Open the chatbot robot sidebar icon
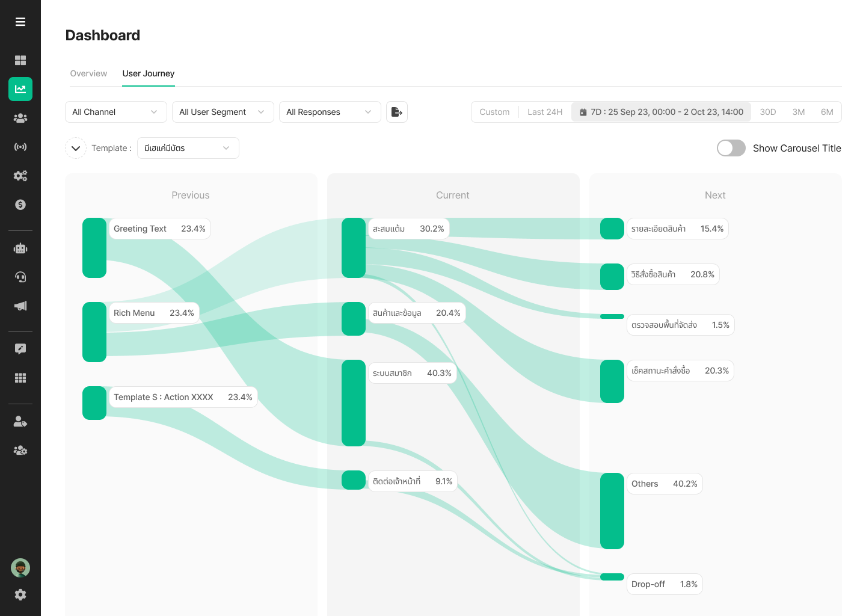Viewport: 866px width, 616px height. (20, 248)
